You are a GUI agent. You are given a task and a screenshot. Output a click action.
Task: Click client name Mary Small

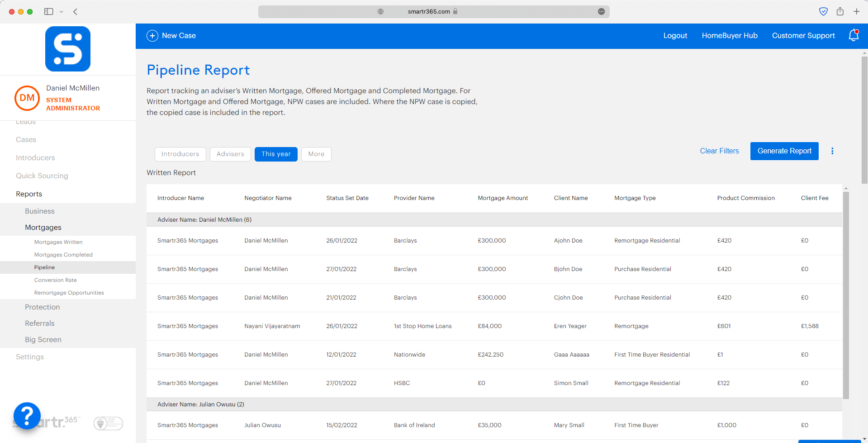pos(569,425)
